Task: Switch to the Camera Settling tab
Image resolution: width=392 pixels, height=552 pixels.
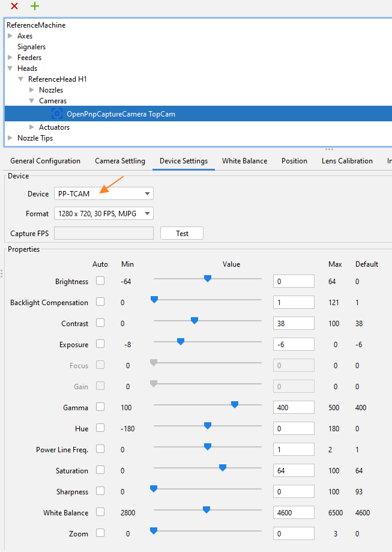Action: [x=119, y=161]
